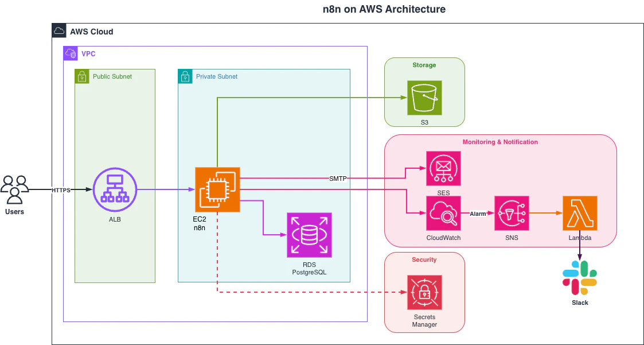Select the SES email service icon

pos(443,169)
